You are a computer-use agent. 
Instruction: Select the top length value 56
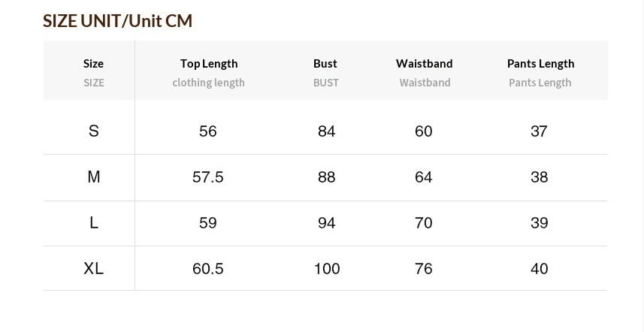(x=208, y=131)
